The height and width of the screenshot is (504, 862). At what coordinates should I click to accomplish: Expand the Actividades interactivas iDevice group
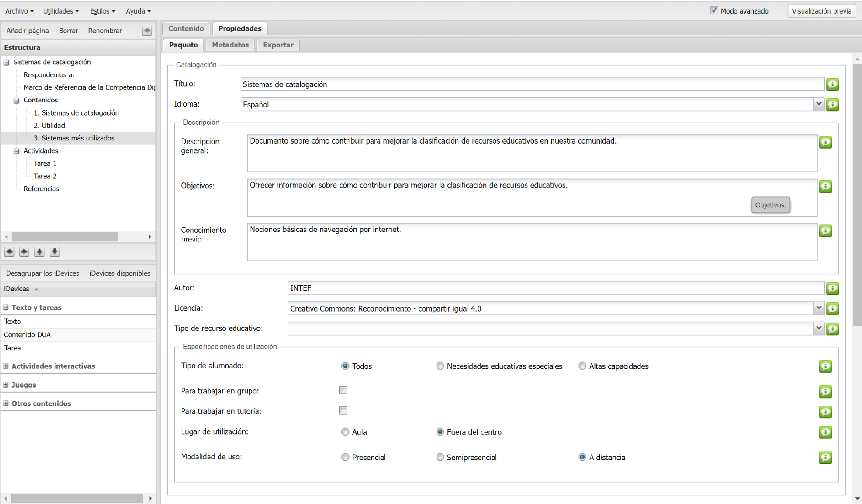[6, 366]
